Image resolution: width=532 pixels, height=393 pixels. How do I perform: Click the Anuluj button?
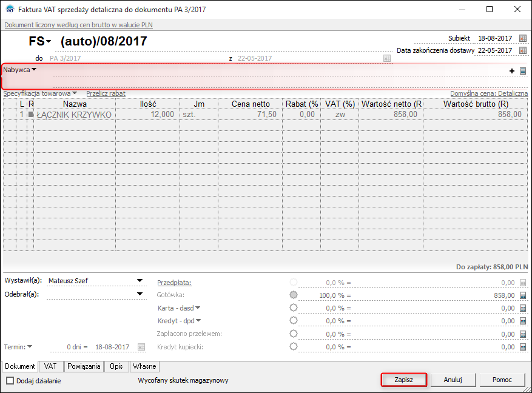point(453,380)
